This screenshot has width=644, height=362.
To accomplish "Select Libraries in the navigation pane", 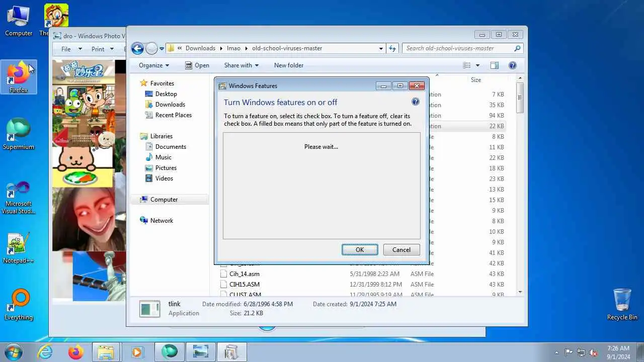I will (x=161, y=136).
